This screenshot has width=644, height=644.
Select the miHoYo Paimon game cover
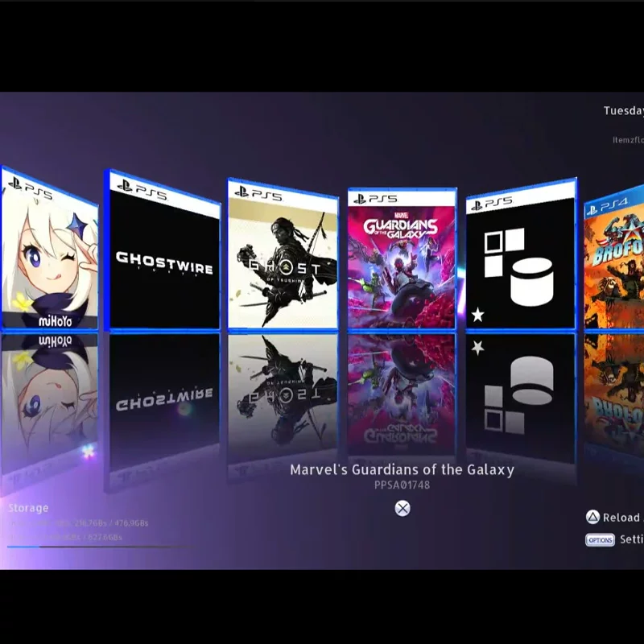50,249
